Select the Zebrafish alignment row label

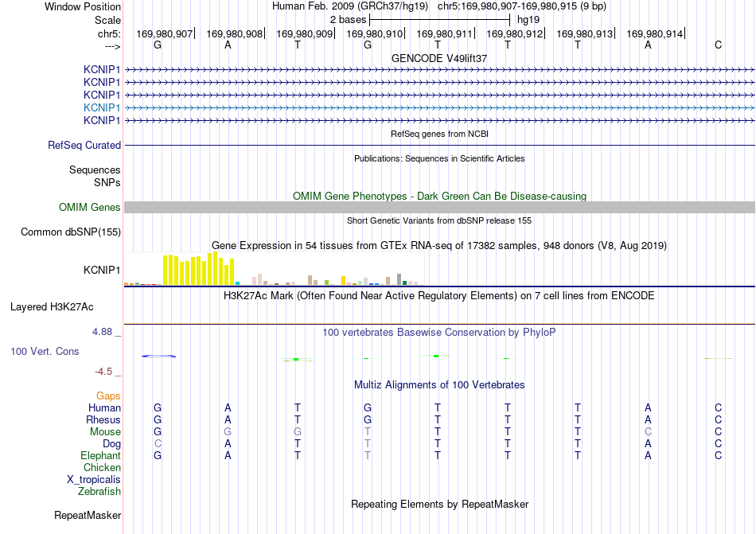pos(99,492)
